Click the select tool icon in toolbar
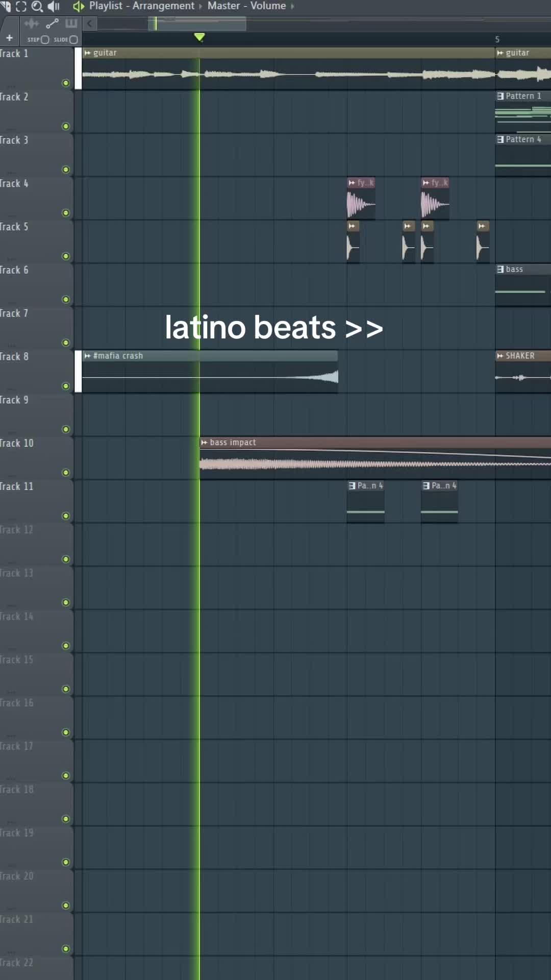The image size is (551, 980). 21,6
